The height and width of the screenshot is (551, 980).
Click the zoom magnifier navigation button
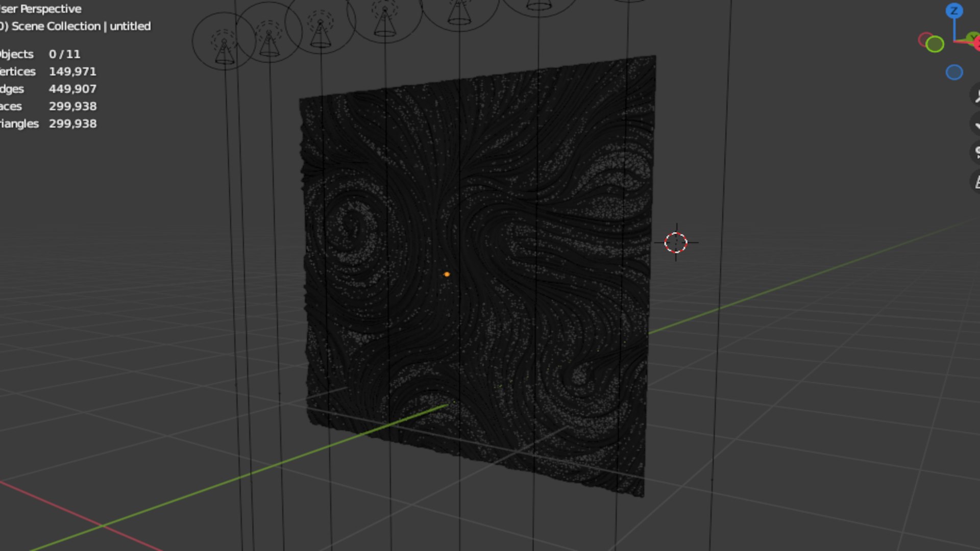[x=976, y=95]
